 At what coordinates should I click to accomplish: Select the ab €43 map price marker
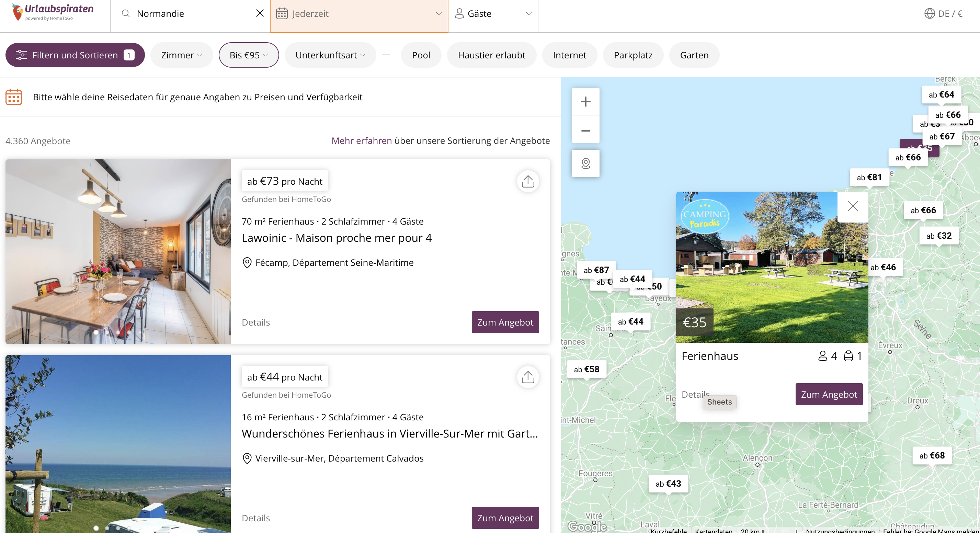[668, 484]
